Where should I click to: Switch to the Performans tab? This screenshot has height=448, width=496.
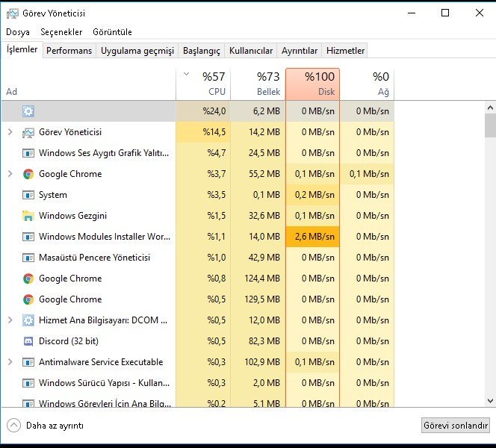[x=69, y=51]
